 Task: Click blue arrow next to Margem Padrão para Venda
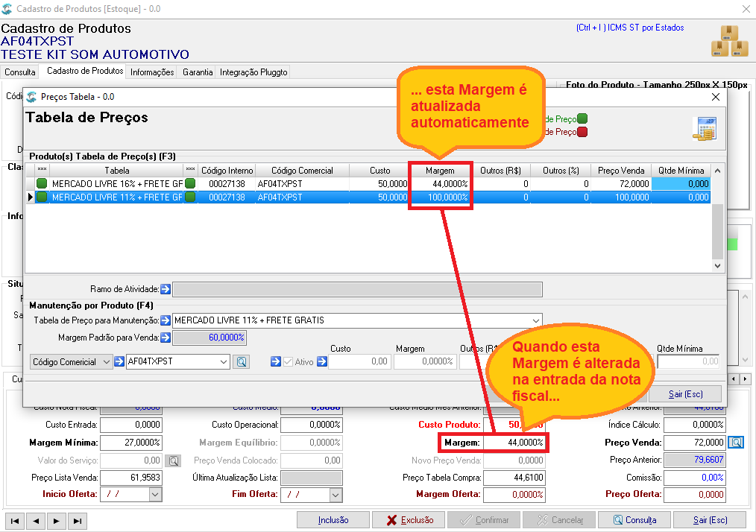[166, 338]
